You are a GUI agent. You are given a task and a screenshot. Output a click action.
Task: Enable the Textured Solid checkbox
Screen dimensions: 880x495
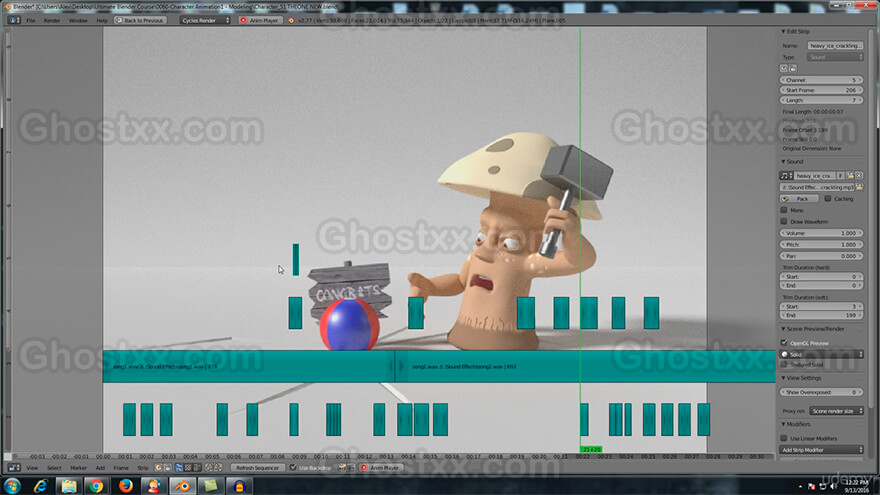[784, 365]
